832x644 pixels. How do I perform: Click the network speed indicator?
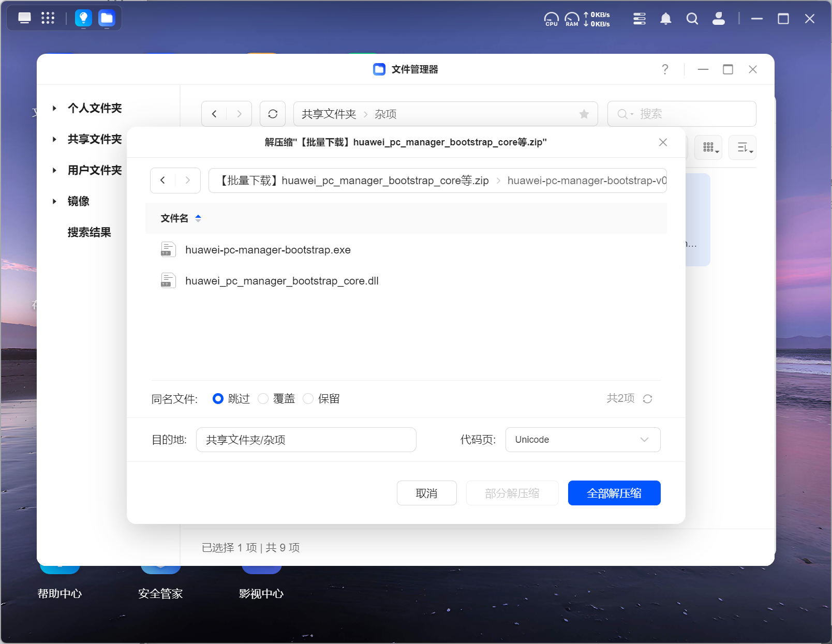tap(597, 19)
